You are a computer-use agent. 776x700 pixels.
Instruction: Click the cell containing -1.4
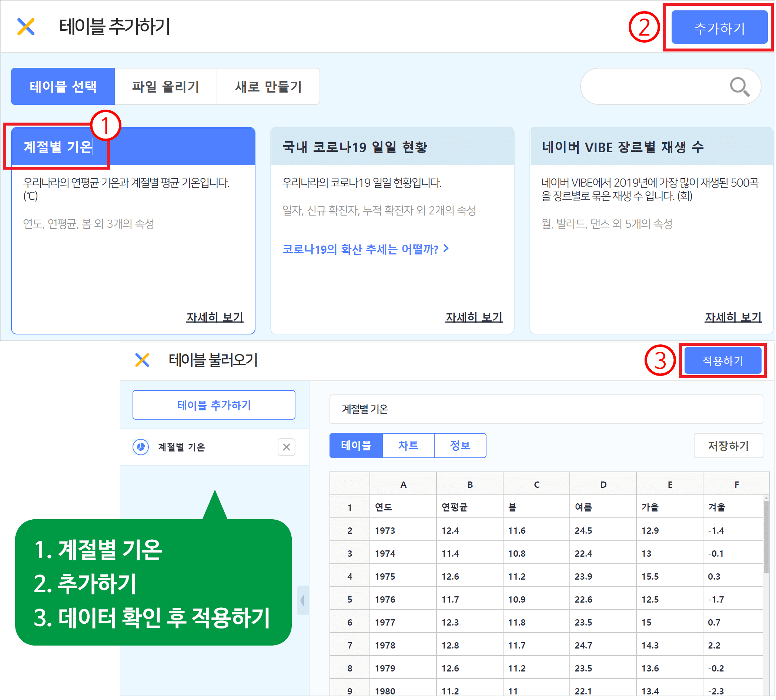734,530
